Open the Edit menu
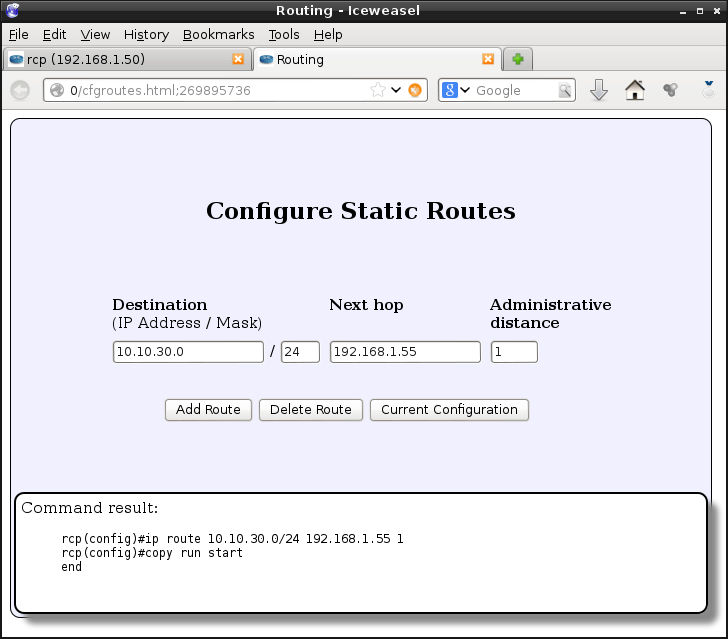The height and width of the screenshot is (639, 728). click(x=54, y=35)
